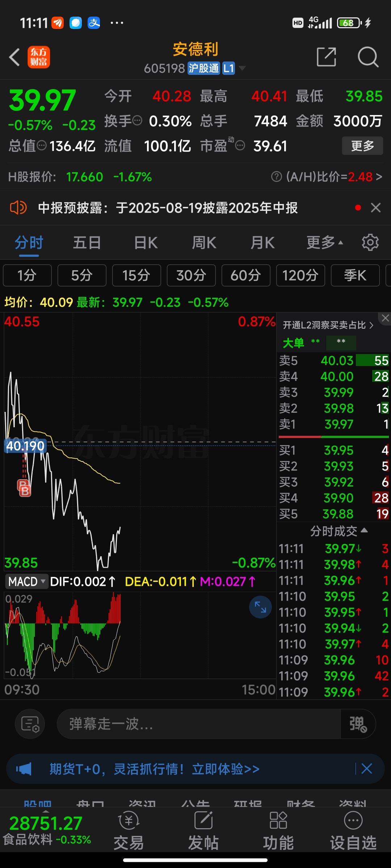Select the 120分 period
Image resolution: width=391 pixels, height=868 pixels.
pos(300,276)
